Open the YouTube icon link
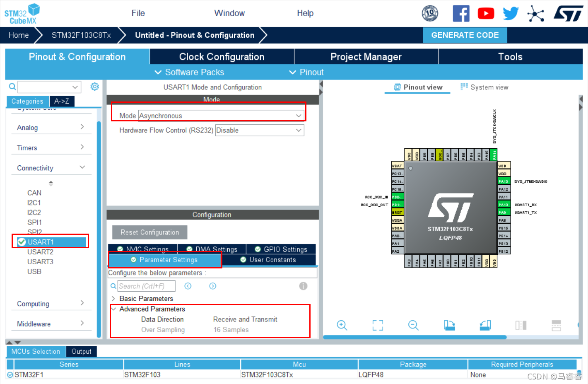Viewport: 588px width, 384px height. click(486, 13)
